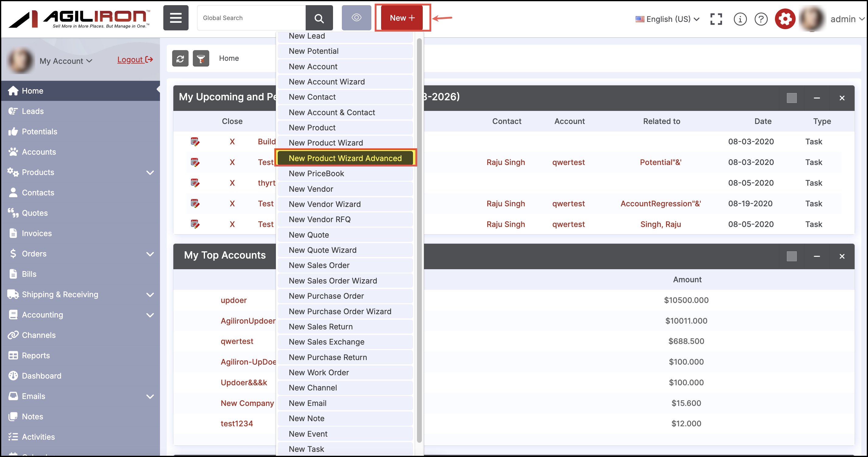Close the thyrt task with X

[x=232, y=183]
